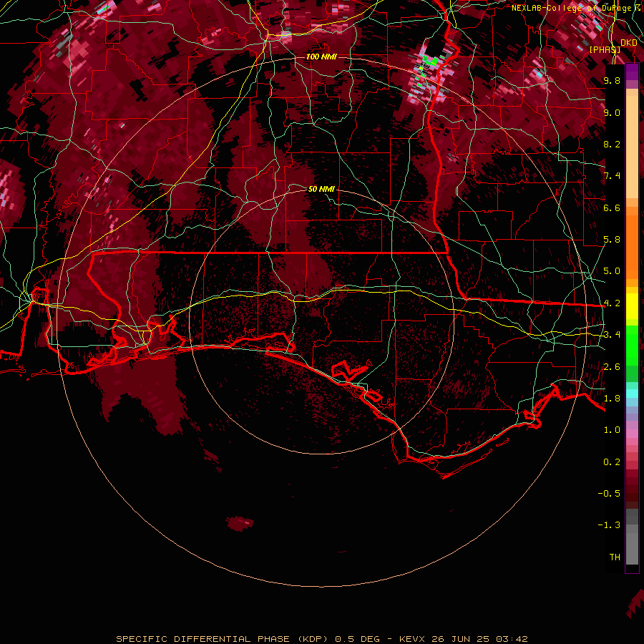Click the [PHAS] units label

pos(605,49)
